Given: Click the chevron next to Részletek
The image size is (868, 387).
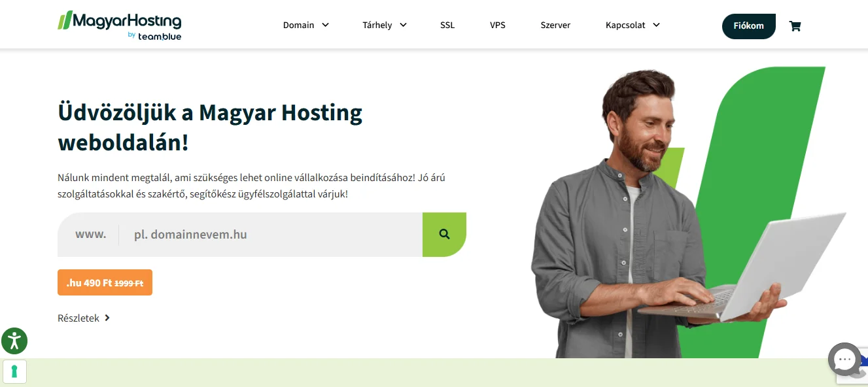Looking at the screenshot, I should click(x=107, y=318).
